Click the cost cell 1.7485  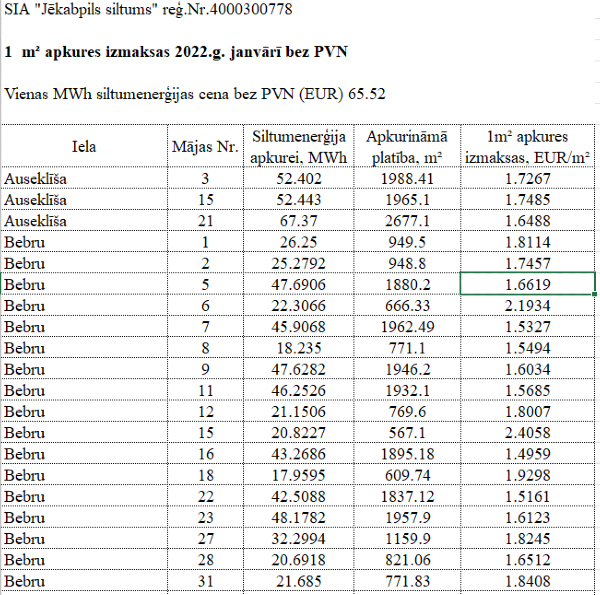click(x=528, y=199)
